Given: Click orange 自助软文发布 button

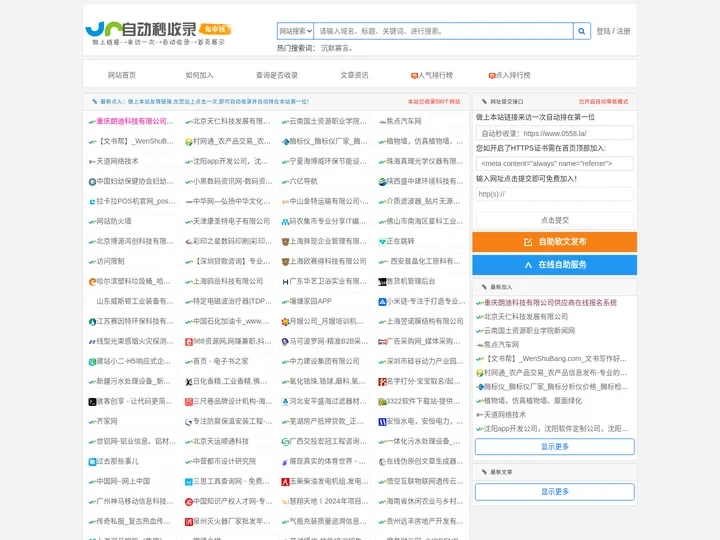Looking at the screenshot, I should point(555,242).
